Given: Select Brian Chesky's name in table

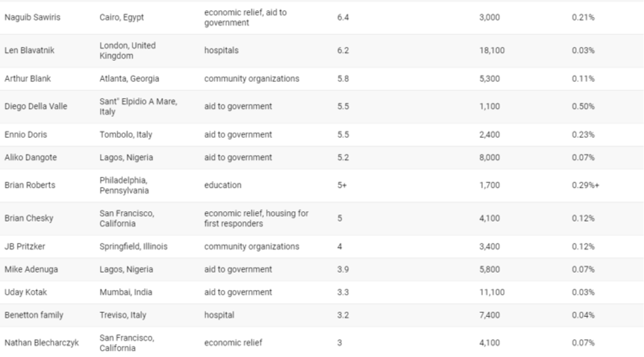Looking at the screenshot, I should 30,219.
